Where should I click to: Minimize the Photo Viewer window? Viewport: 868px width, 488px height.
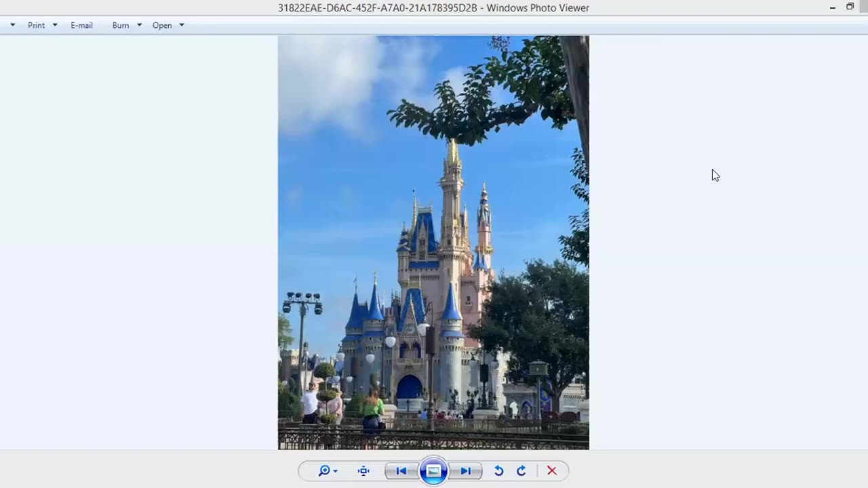click(x=833, y=7)
